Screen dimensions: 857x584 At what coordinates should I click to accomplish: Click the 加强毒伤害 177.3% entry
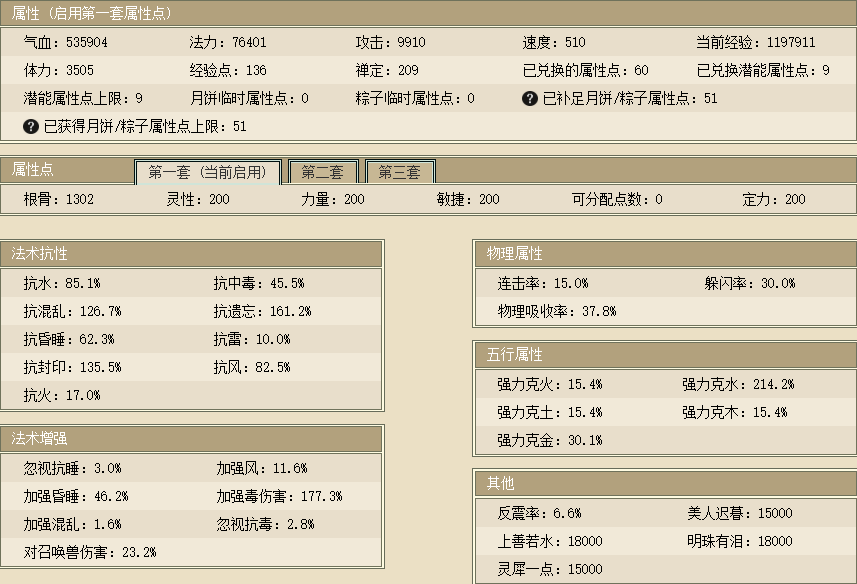click(279, 496)
